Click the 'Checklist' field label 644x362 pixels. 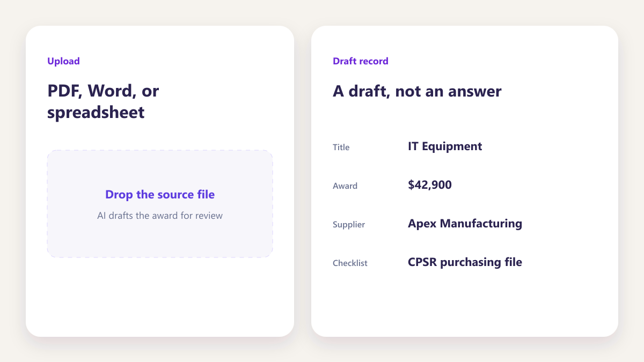(x=350, y=263)
